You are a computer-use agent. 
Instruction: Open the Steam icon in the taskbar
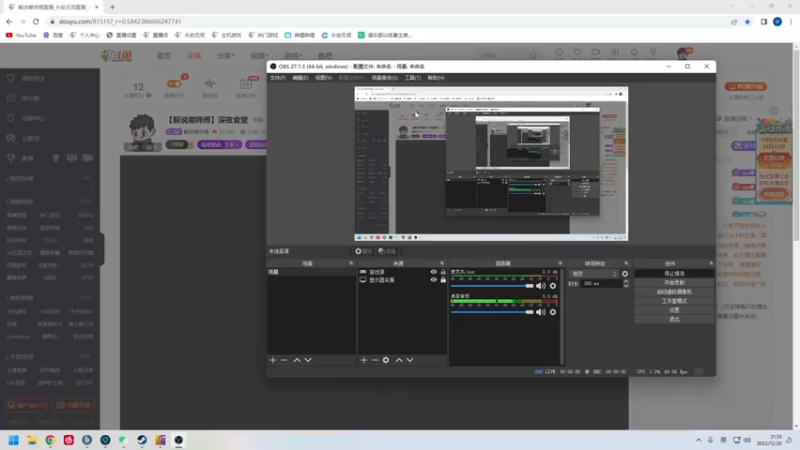pos(142,440)
